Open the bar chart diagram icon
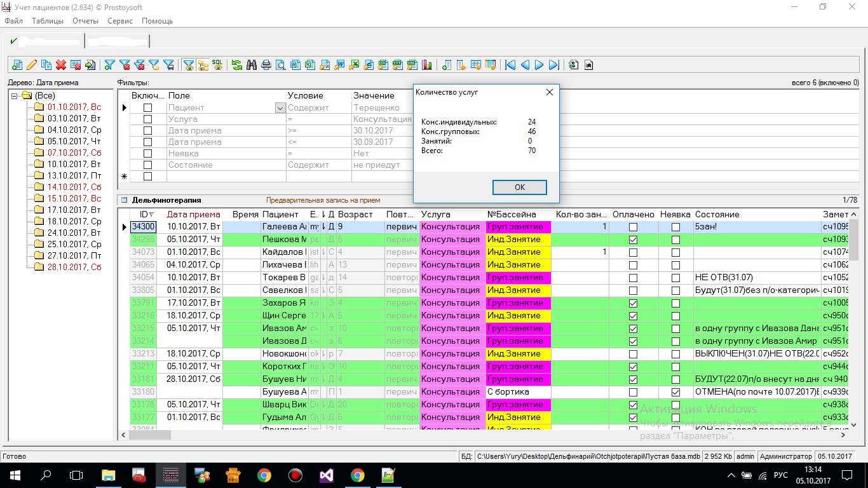The height and width of the screenshot is (488, 868). point(427,65)
